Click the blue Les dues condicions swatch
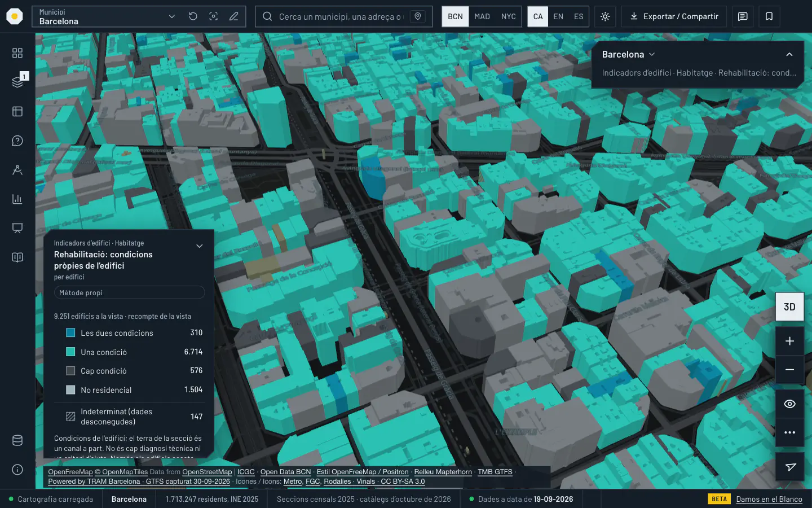This screenshot has height=508, width=812. [70, 333]
